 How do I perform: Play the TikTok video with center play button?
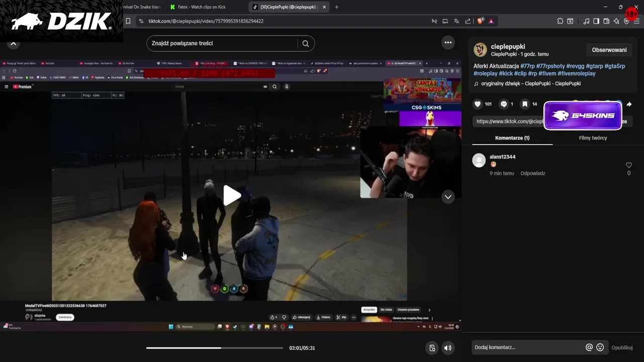point(232,195)
